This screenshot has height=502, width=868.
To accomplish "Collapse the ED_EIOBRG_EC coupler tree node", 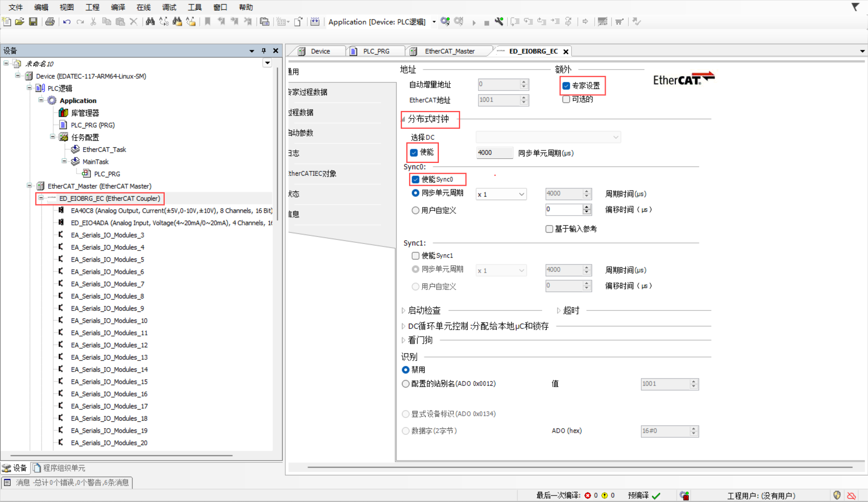I will [x=41, y=198].
